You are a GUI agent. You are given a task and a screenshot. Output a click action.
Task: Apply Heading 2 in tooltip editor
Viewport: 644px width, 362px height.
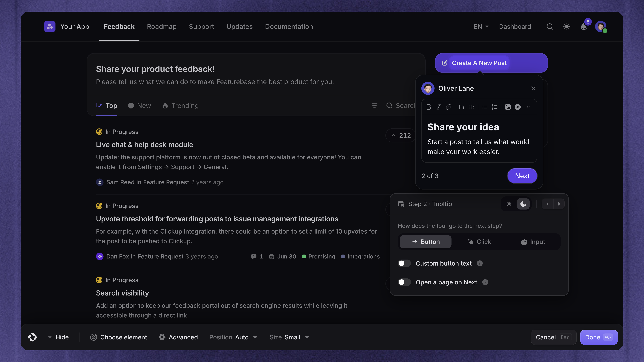pyautogui.click(x=472, y=107)
